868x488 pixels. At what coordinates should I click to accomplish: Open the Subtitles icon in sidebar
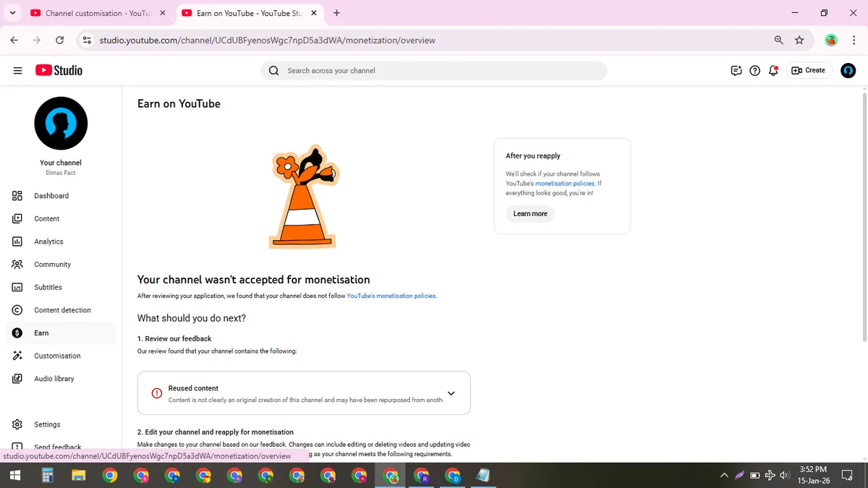[x=17, y=287]
